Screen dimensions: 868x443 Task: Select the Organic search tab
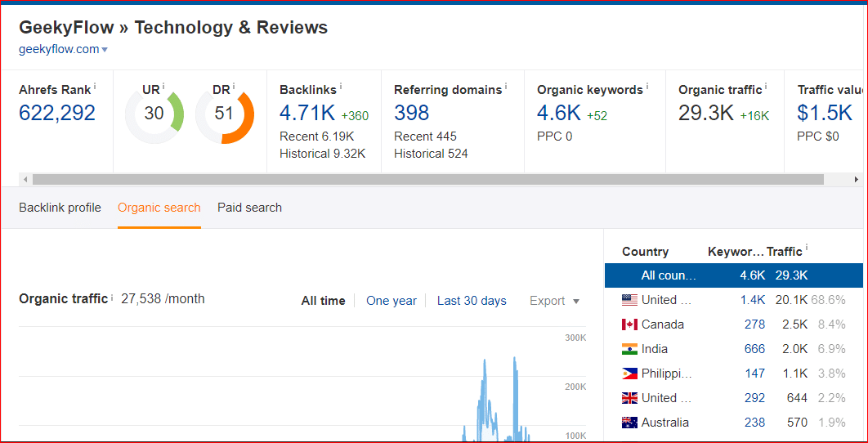pos(159,208)
